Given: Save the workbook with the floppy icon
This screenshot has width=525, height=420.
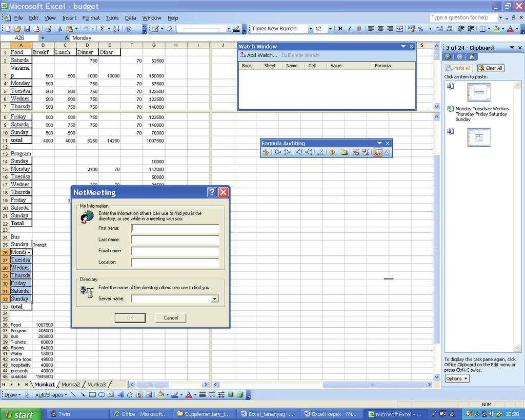Looking at the screenshot, I should (x=27, y=29).
